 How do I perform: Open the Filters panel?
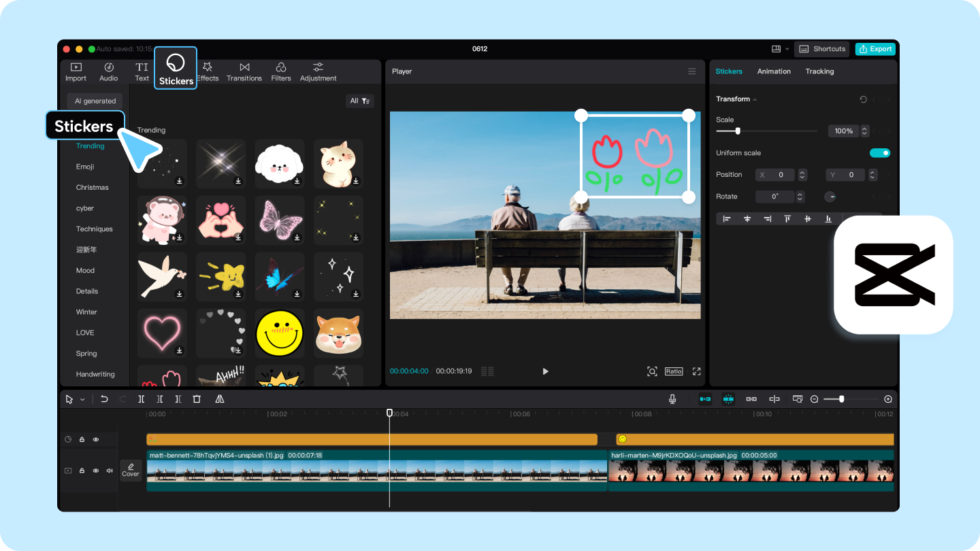click(281, 71)
